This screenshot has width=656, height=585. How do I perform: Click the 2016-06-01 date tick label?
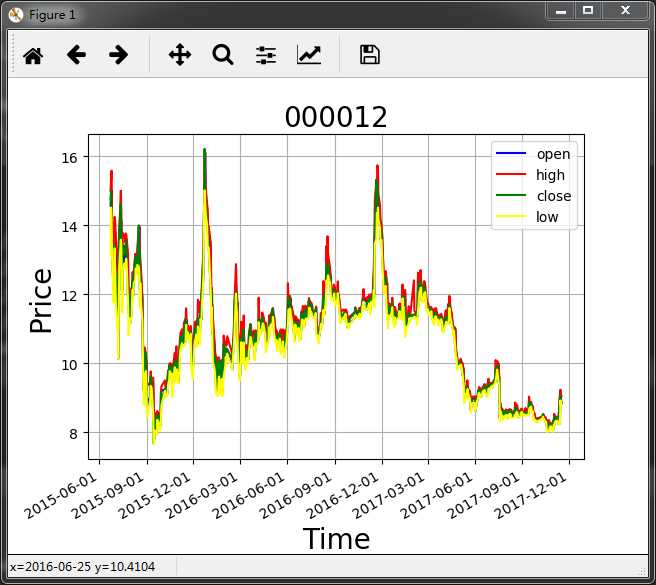coord(249,497)
